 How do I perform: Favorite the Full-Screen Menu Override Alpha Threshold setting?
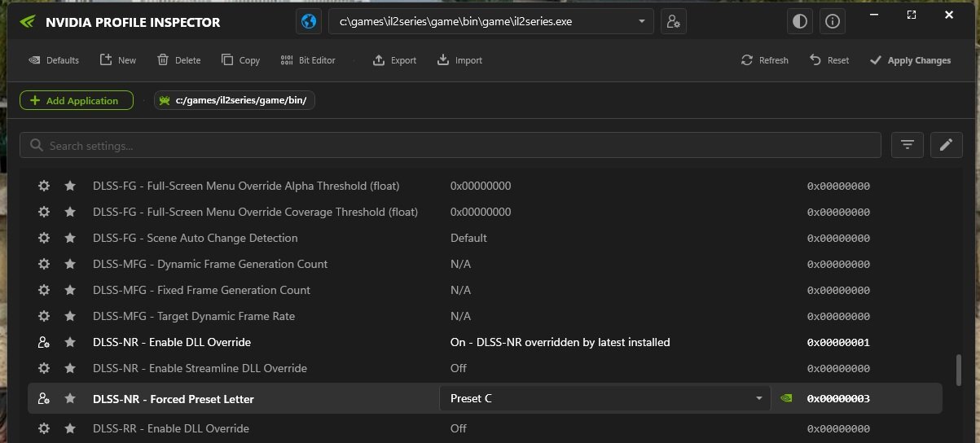[x=70, y=186]
